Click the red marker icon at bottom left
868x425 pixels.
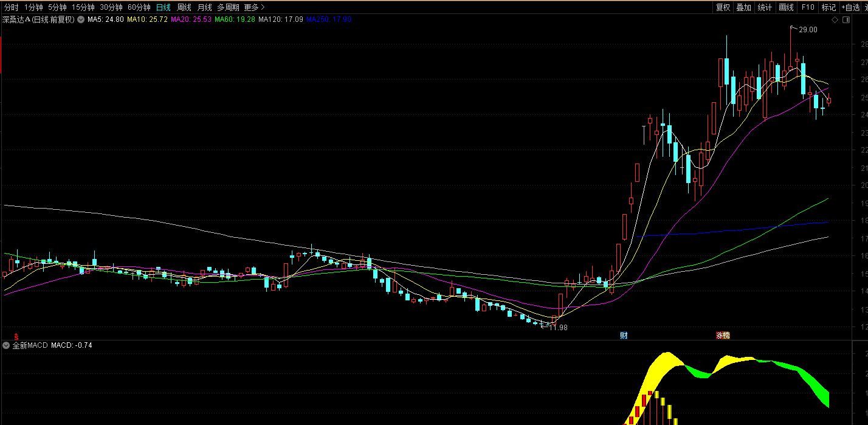[16, 336]
